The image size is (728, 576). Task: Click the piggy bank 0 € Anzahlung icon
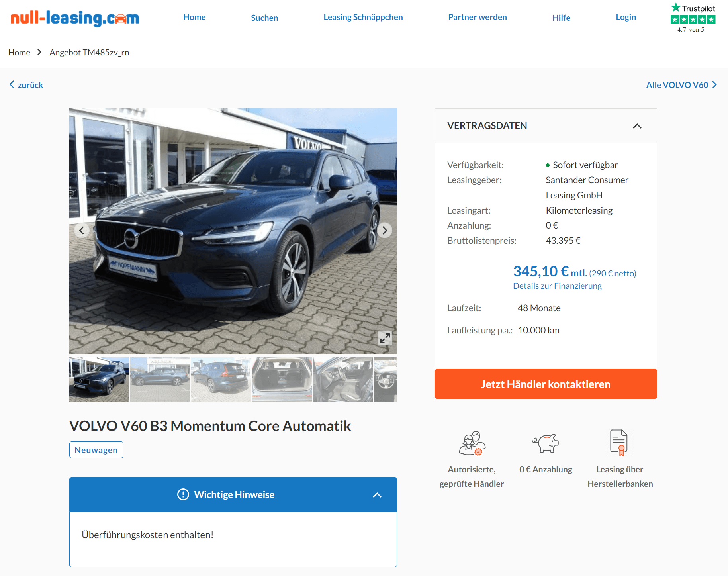546,443
